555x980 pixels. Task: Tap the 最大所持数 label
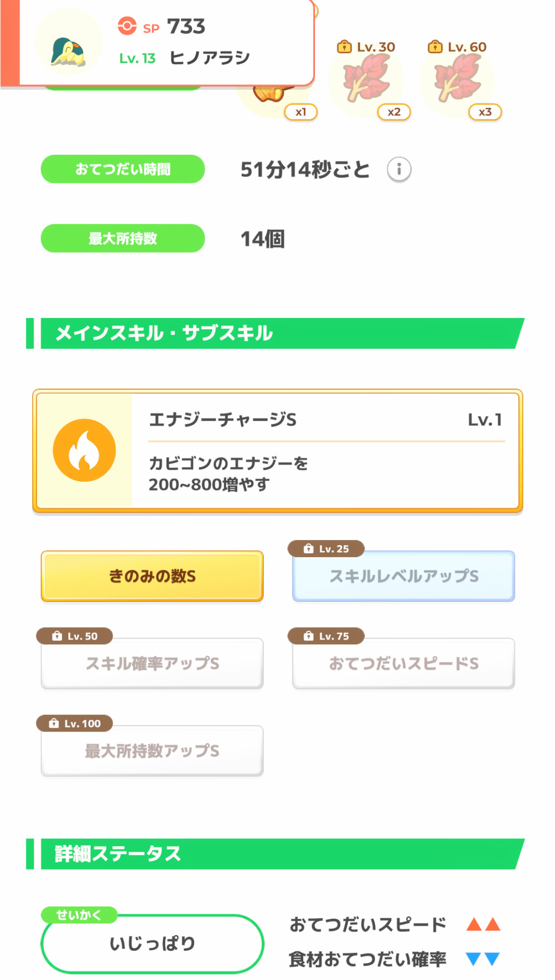(x=122, y=239)
